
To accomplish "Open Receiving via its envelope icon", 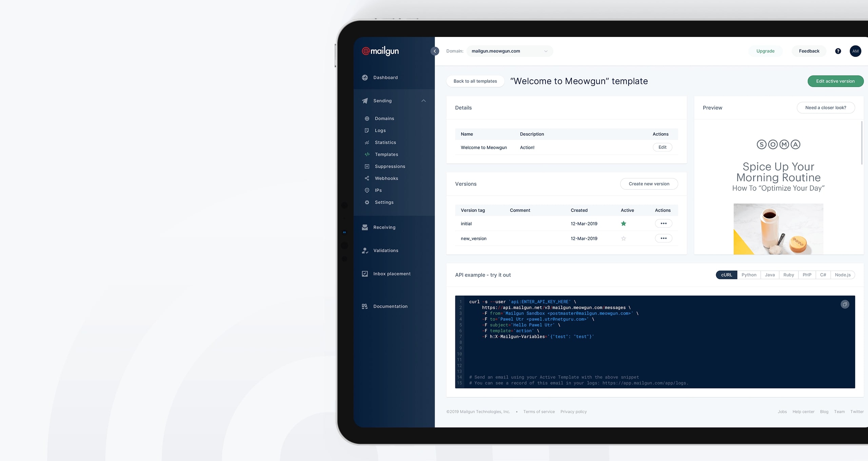I will pyautogui.click(x=365, y=227).
